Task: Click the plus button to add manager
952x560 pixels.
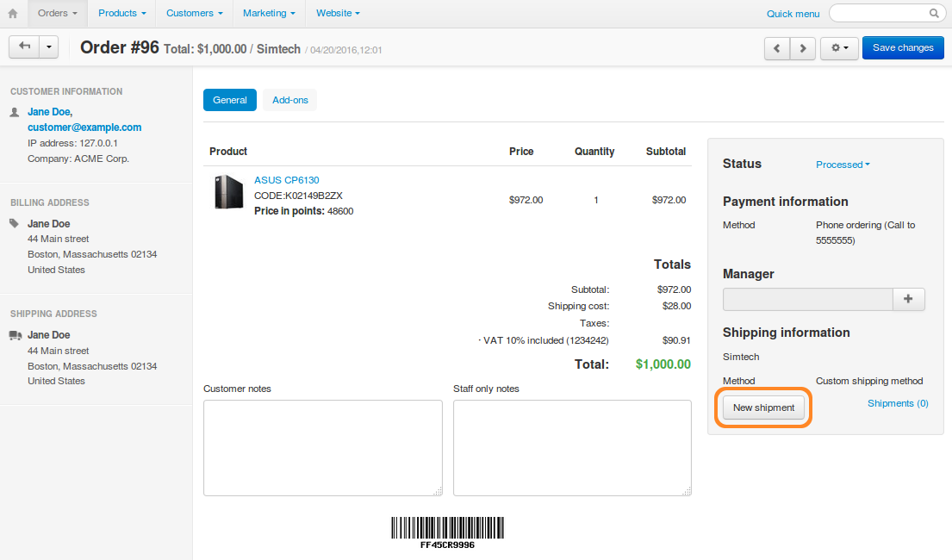Action: tap(908, 299)
